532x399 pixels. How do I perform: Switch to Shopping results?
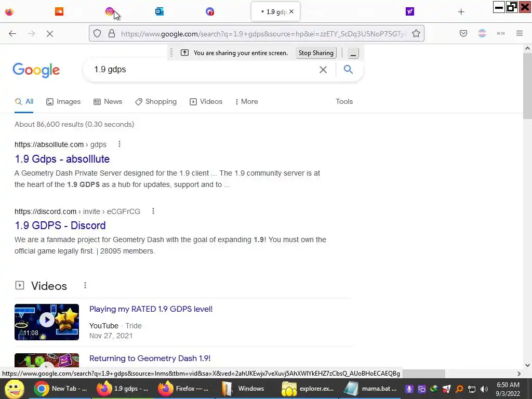156,101
